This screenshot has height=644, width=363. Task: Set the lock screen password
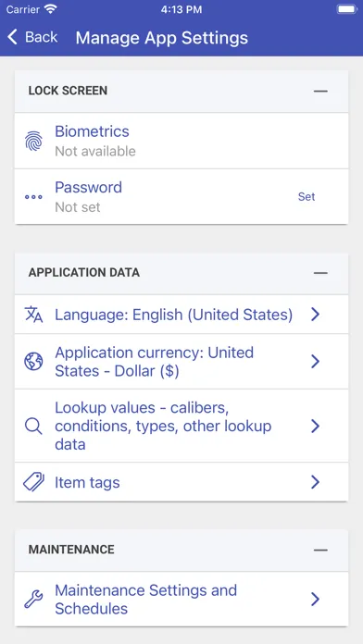[307, 197]
